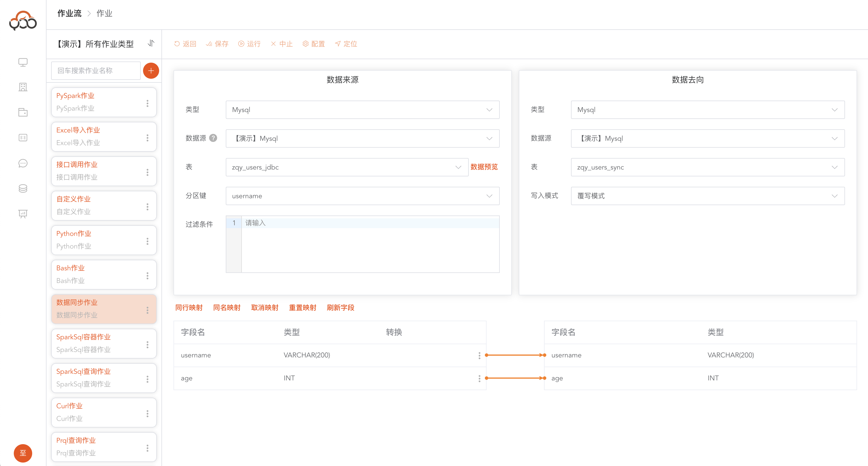Expand the source table zqy_users_jdbc dropdown
Screen dimensions: 868x466
pos(347,167)
